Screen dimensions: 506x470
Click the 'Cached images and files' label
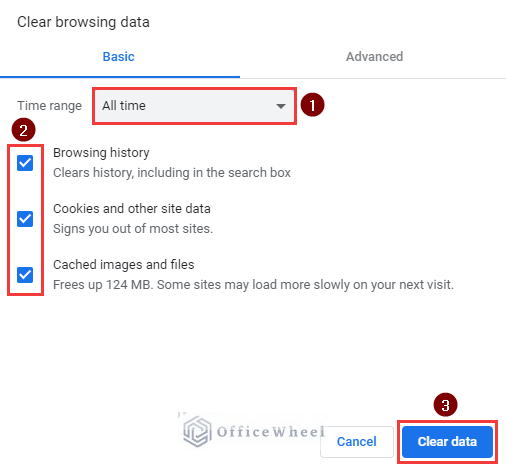(x=124, y=265)
